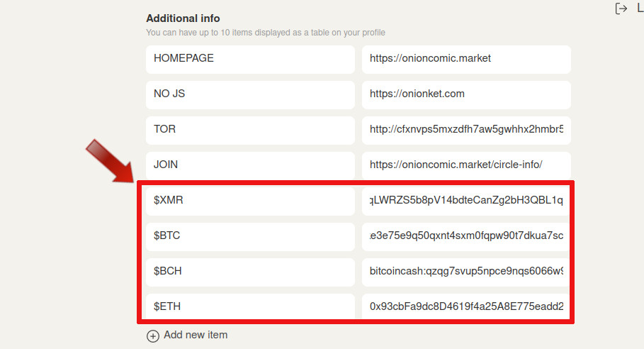
Task: Click the logout arrow icon
Action: coord(621,9)
